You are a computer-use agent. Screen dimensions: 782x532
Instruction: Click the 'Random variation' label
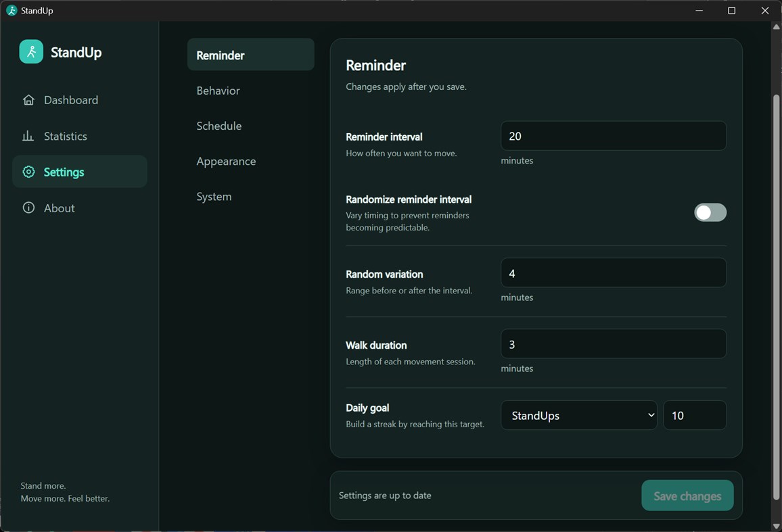pos(384,274)
